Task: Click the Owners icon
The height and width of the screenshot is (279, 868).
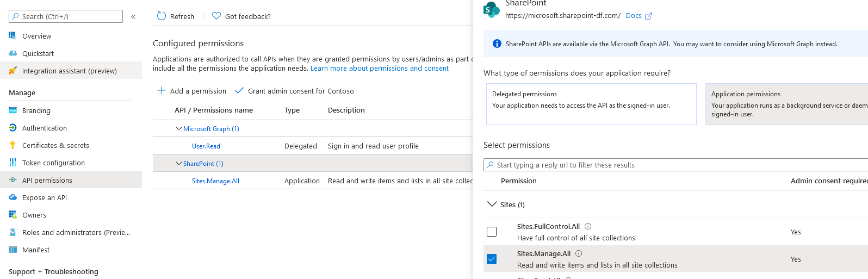Action: tap(13, 215)
